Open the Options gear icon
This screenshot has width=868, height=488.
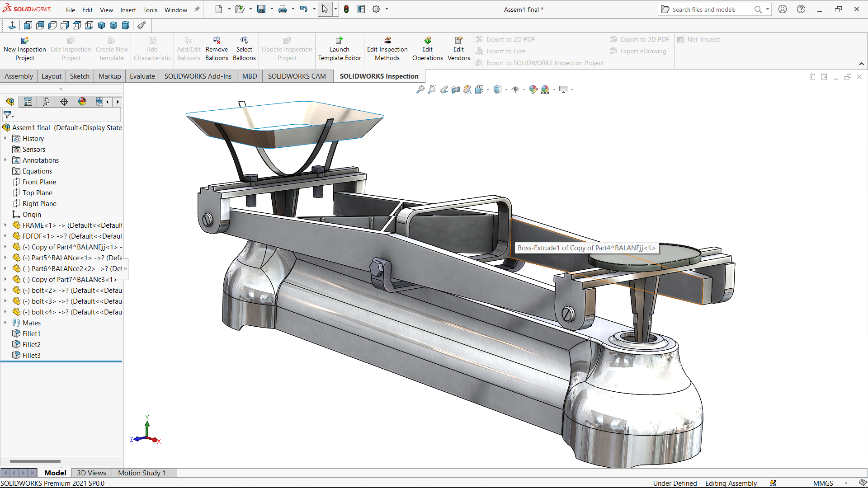point(376,9)
